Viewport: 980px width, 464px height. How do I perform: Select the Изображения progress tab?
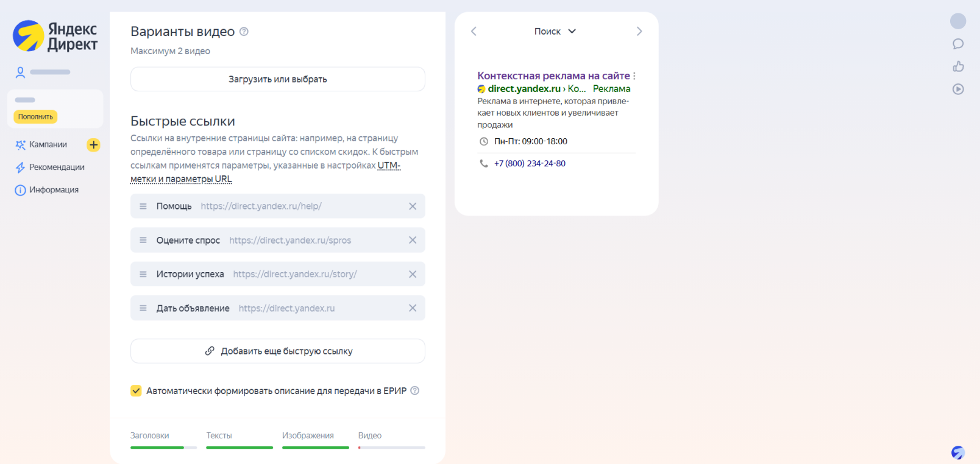[316, 441]
